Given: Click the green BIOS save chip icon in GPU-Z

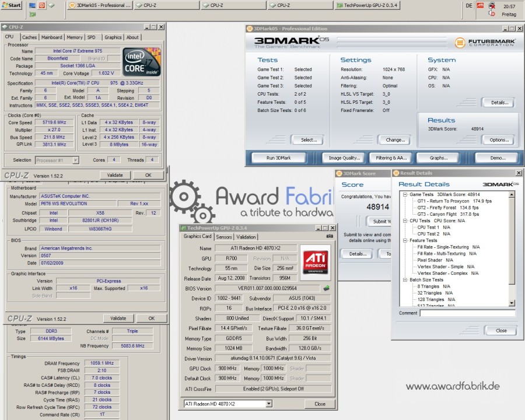Looking at the screenshot, I should [326, 288].
